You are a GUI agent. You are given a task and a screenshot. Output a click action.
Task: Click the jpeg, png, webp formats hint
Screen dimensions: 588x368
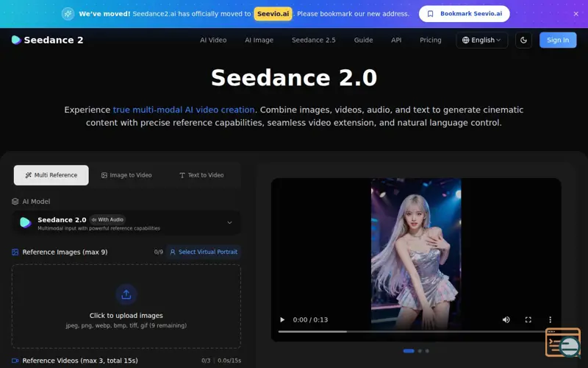pyautogui.click(x=126, y=325)
